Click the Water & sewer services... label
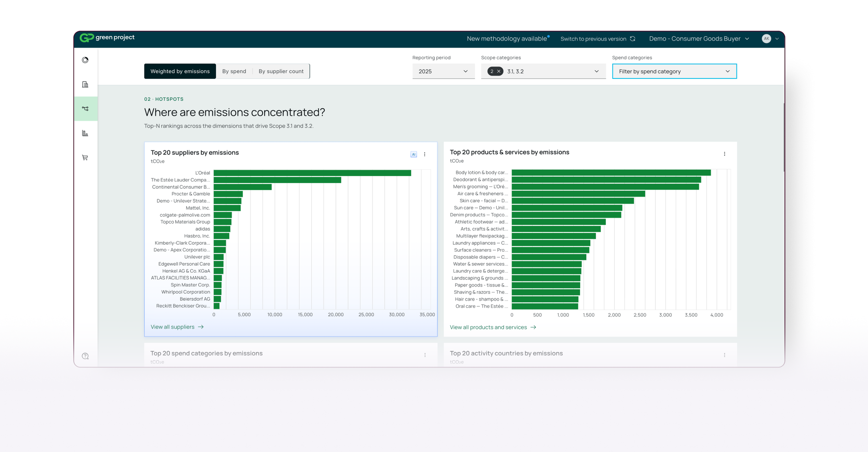 click(x=480, y=264)
